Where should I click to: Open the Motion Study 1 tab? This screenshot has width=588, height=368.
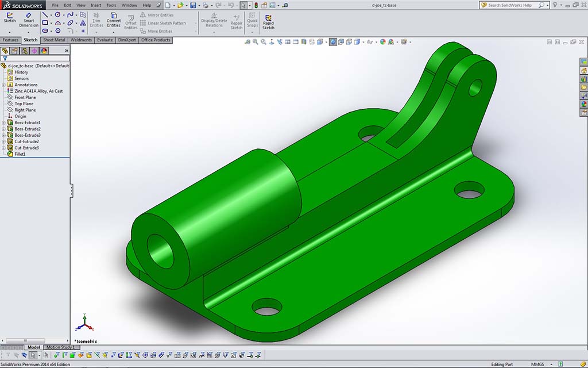(x=60, y=347)
